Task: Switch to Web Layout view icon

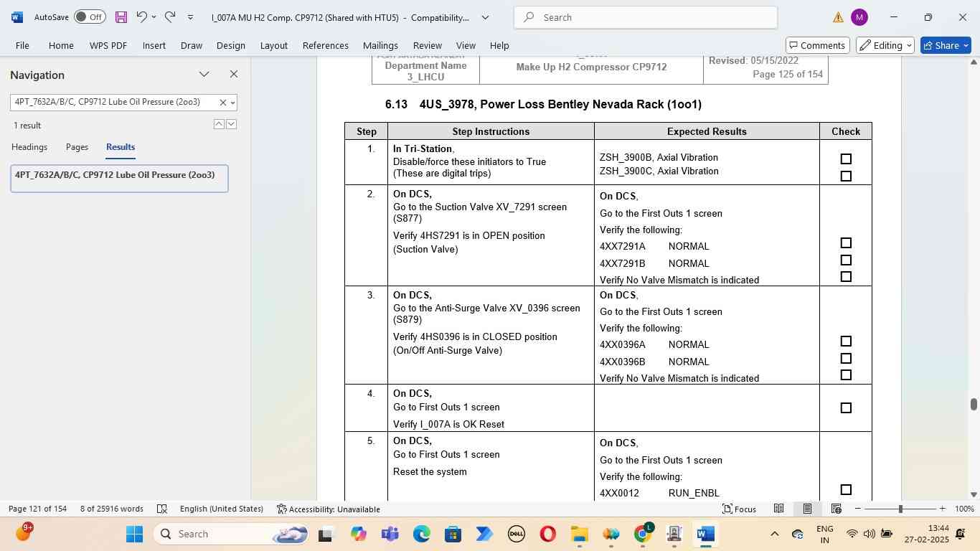Action: 836,509
